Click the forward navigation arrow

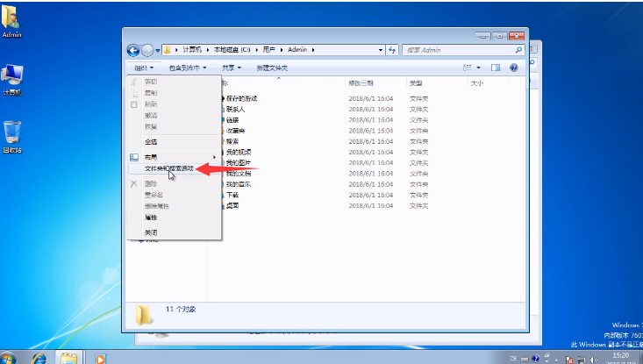pos(147,50)
